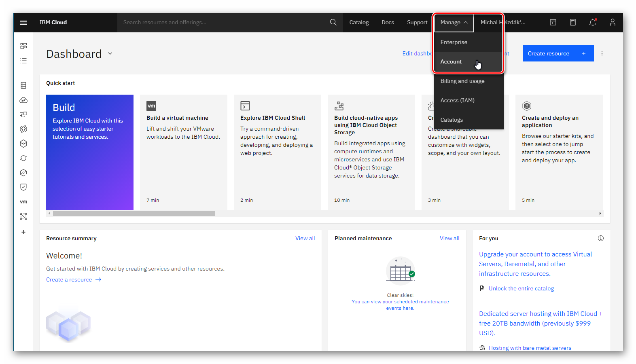Image resolution: width=636 pixels, height=364 pixels.
Task: Choose Billing and usage menu item
Action: coord(462,81)
